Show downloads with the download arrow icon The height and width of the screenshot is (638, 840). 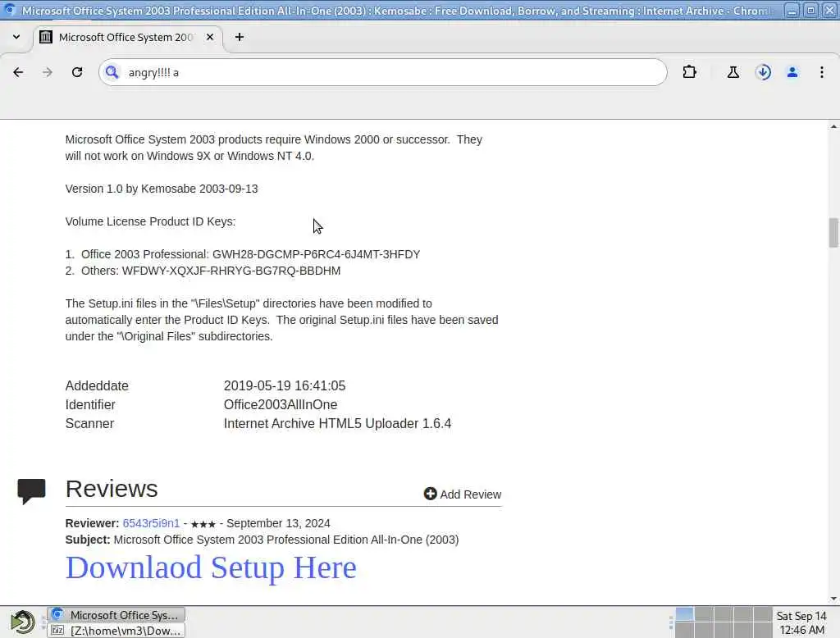tap(764, 72)
